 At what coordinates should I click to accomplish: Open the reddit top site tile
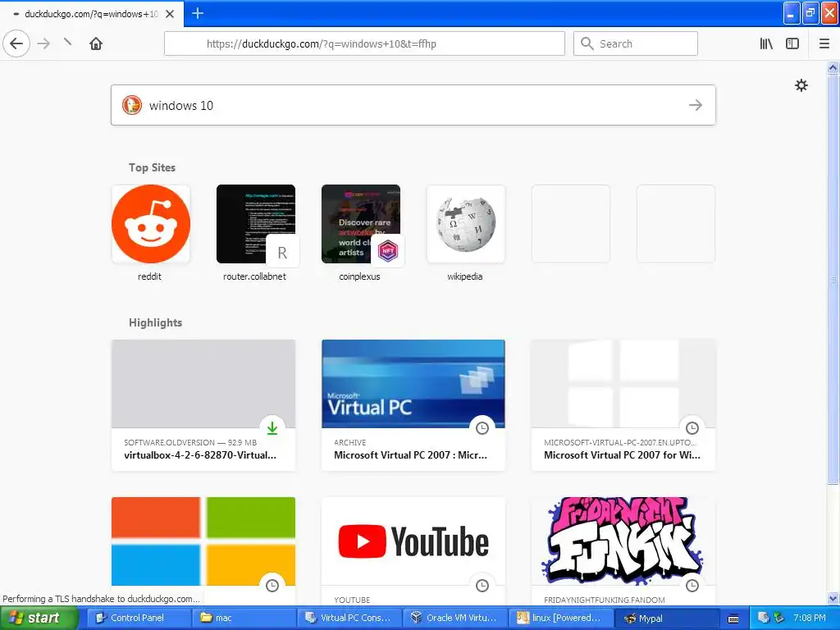pos(151,224)
